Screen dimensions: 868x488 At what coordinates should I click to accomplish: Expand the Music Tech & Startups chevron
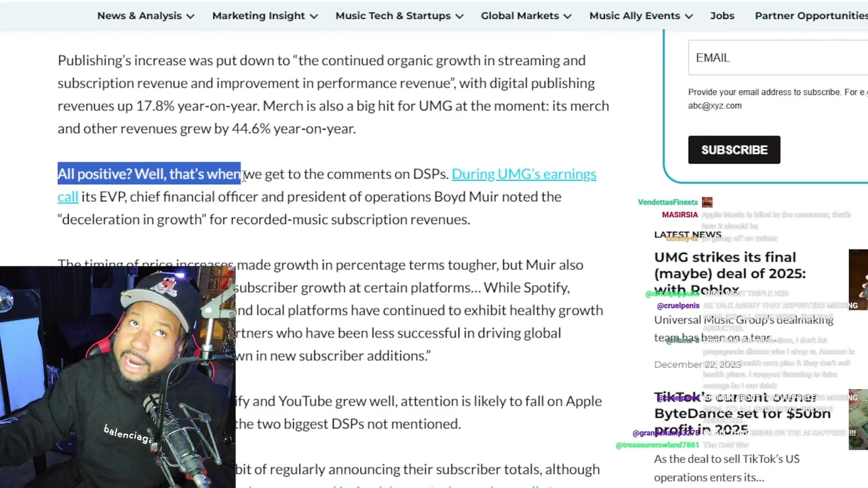tap(459, 16)
